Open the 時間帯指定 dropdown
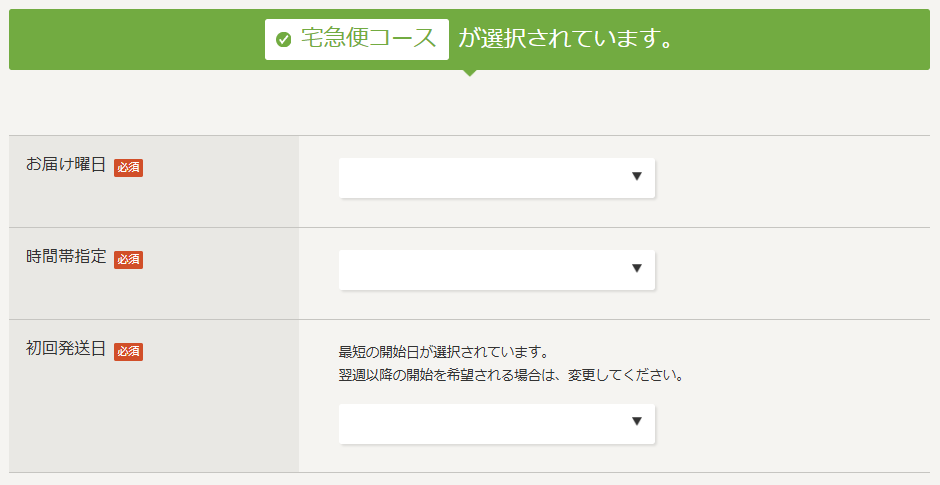 coord(496,270)
